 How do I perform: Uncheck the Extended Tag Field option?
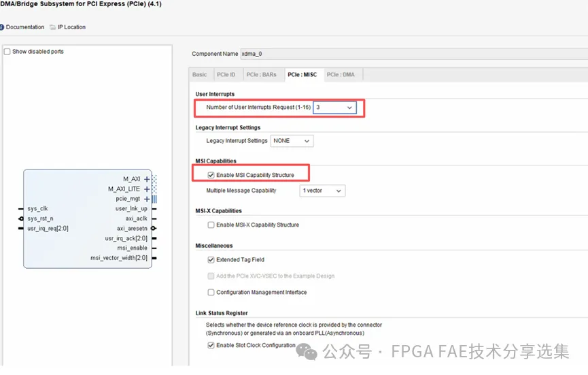211,259
